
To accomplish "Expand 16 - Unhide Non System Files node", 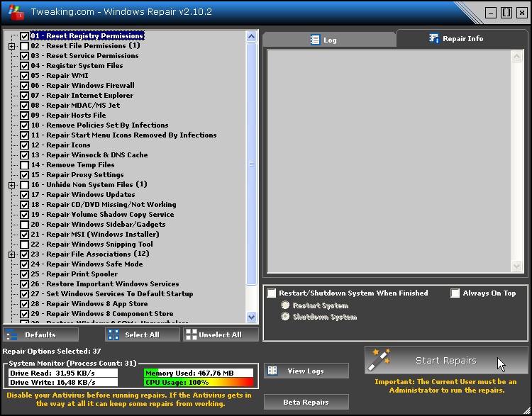I will 11,185.
